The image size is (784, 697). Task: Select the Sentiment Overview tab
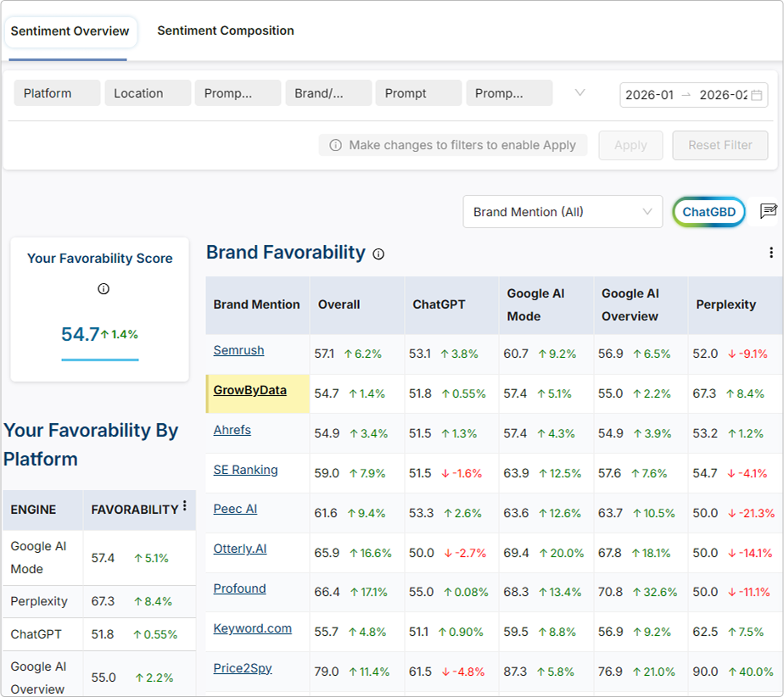pyautogui.click(x=70, y=31)
